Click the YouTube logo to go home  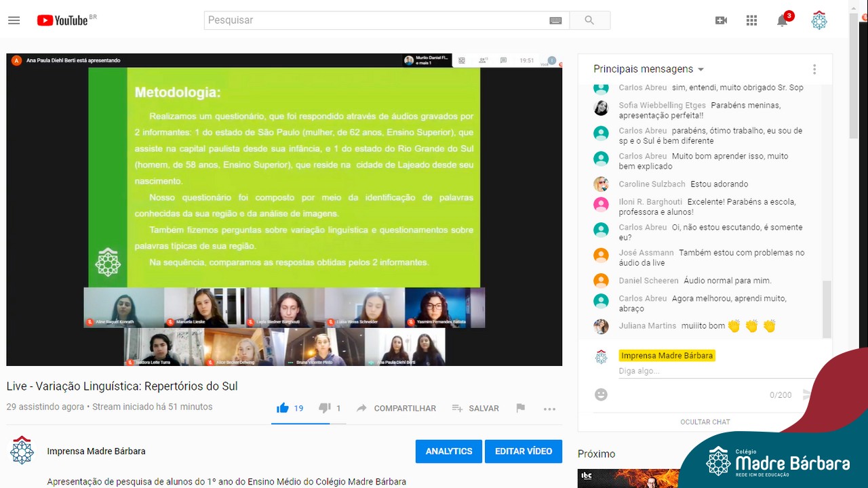click(x=63, y=20)
